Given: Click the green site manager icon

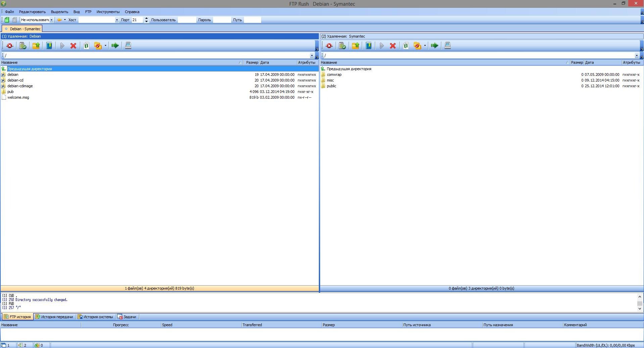Looking at the screenshot, I should (x=7, y=20).
